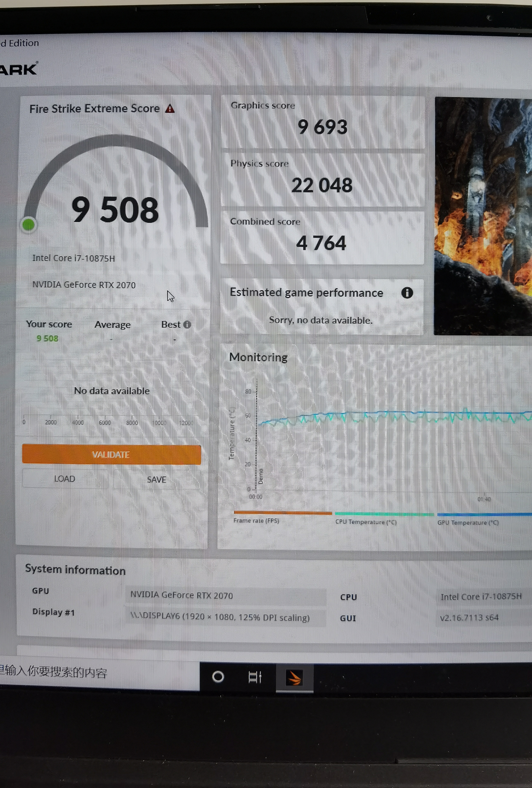Click the Graphics score value 9 693
The height and width of the screenshot is (788, 532).
pos(322,127)
